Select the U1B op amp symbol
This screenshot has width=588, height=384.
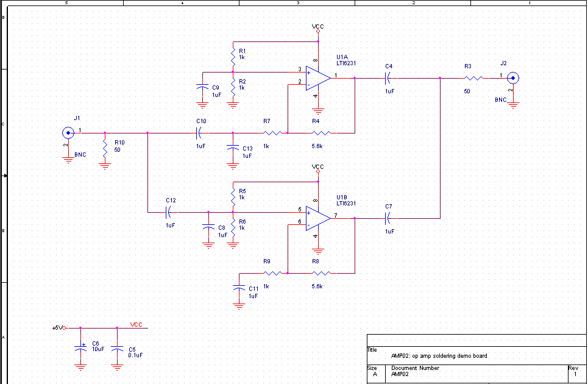point(317,218)
